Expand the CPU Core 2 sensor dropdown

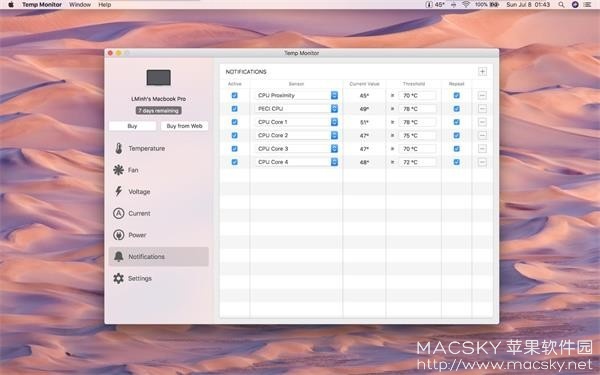pos(297,135)
